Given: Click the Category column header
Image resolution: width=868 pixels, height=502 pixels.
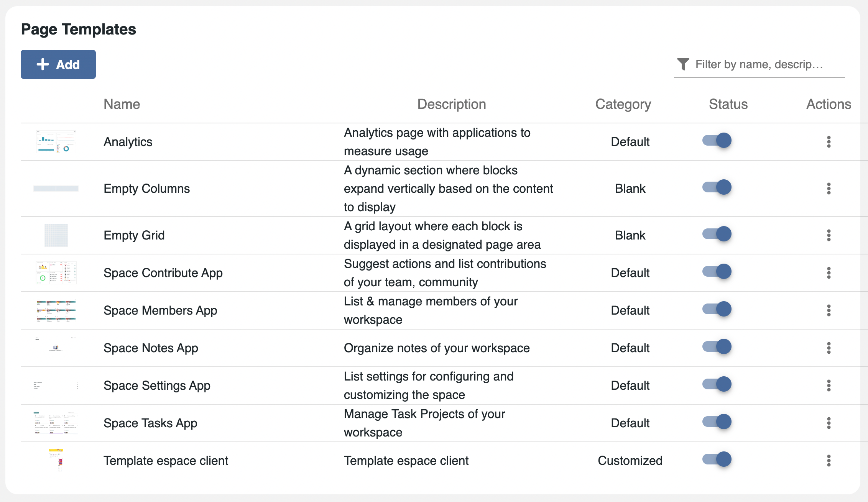Looking at the screenshot, I should (623, 104).
